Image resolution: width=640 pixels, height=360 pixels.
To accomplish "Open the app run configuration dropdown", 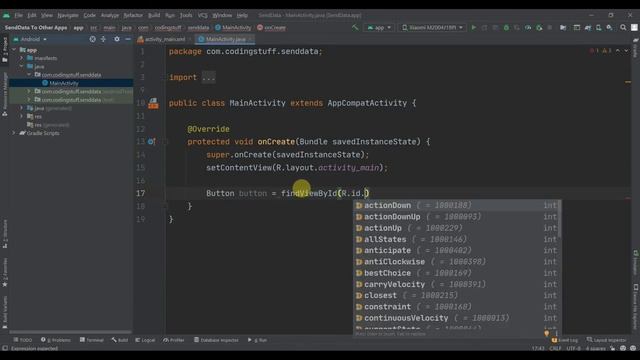I will coord(379,28).
